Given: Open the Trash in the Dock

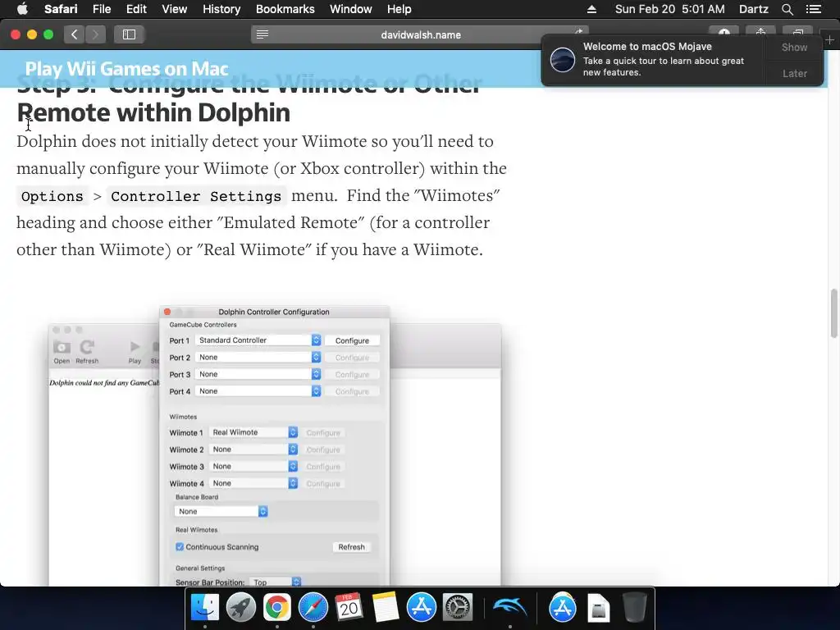Looking at the screenshot, I should [635, 607].
